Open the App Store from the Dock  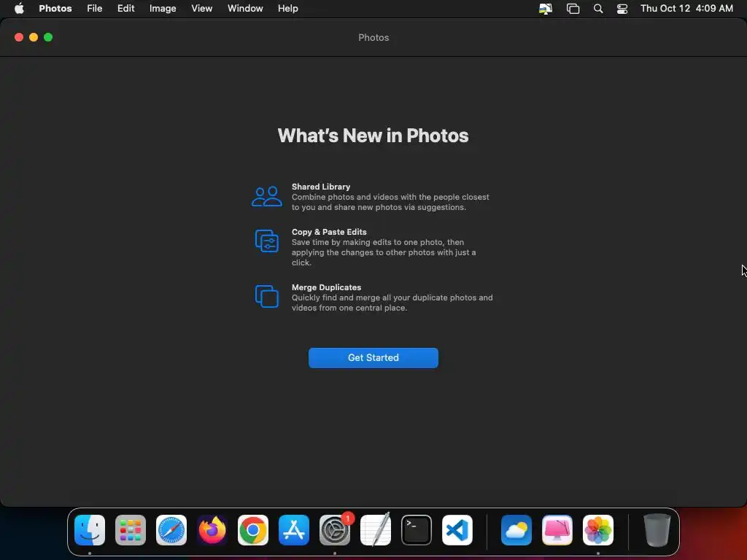(294, 530)
